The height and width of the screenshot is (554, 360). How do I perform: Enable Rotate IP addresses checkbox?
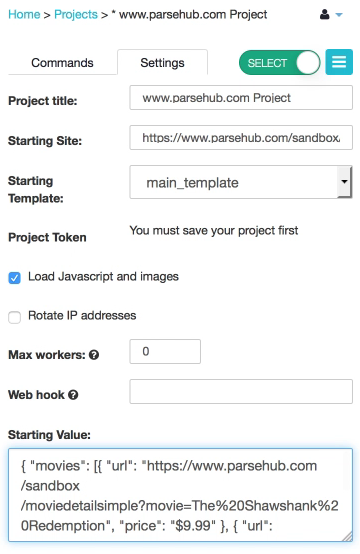pos(14,317)
